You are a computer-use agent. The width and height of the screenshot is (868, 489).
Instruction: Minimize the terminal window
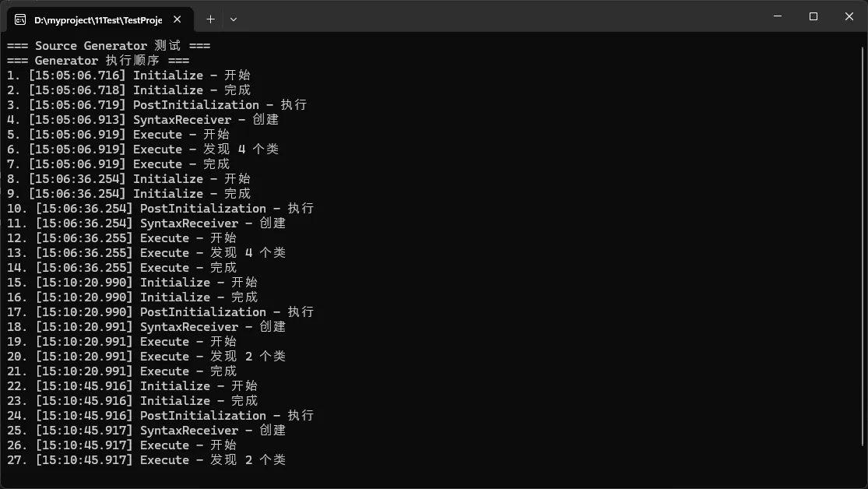tap(777, 16)
